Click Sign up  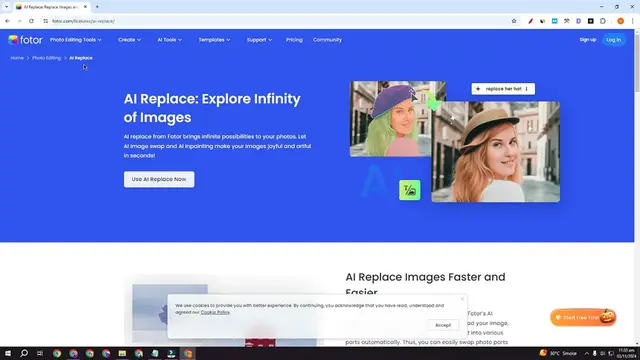tap(588, 40)
